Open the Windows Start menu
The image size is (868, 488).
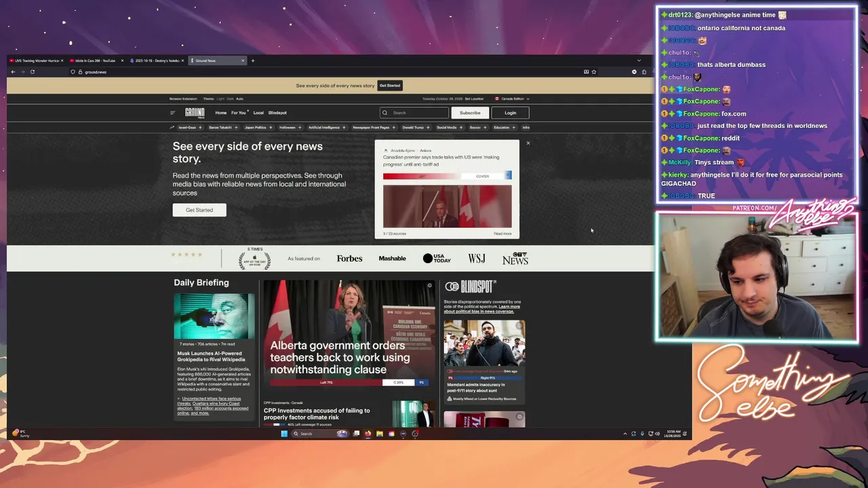284,434
